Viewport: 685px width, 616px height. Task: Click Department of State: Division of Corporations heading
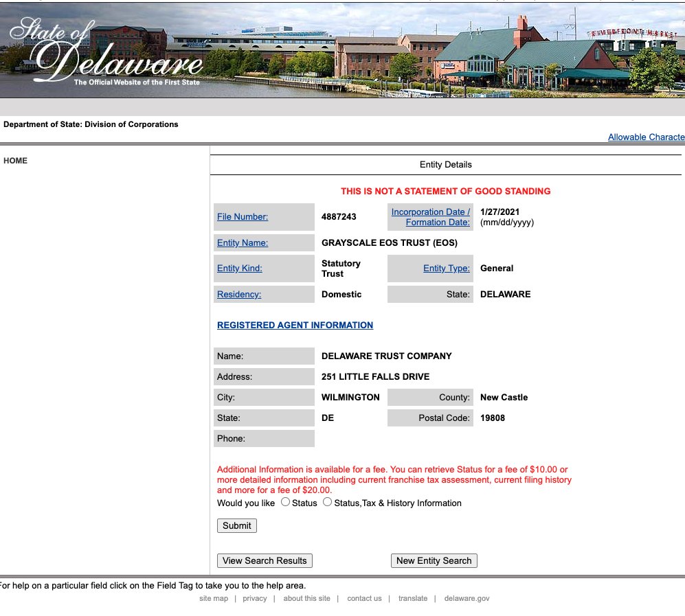(x=91, y=124)
